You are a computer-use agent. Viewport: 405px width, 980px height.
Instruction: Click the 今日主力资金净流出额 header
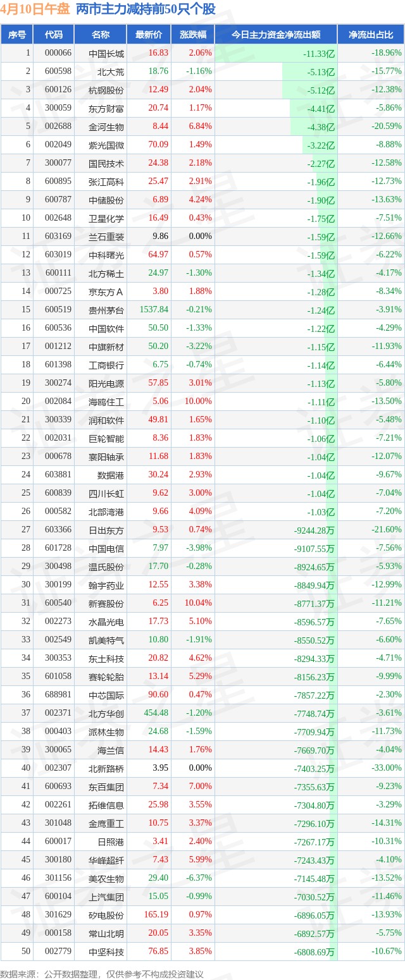(x=276, y=35)
